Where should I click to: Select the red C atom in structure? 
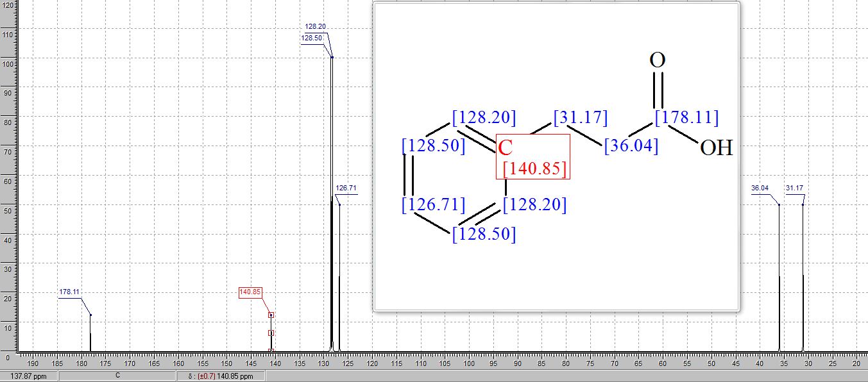[506, 147]
